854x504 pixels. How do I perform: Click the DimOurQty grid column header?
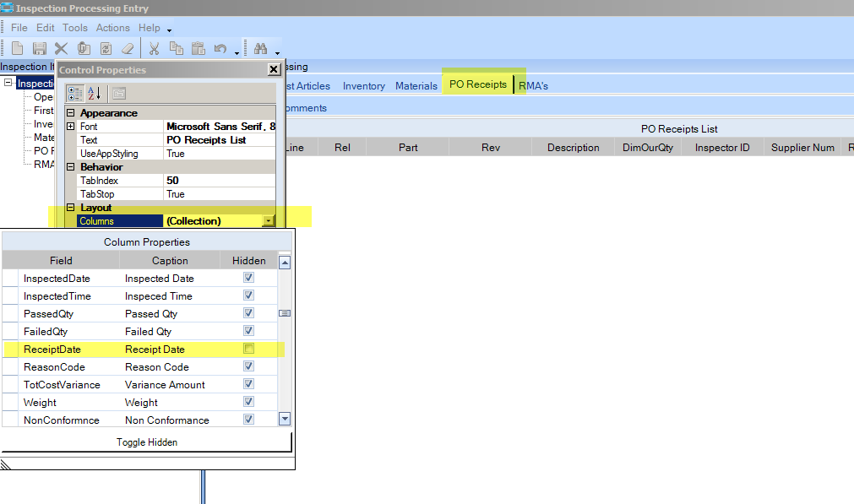pos(648,148)
